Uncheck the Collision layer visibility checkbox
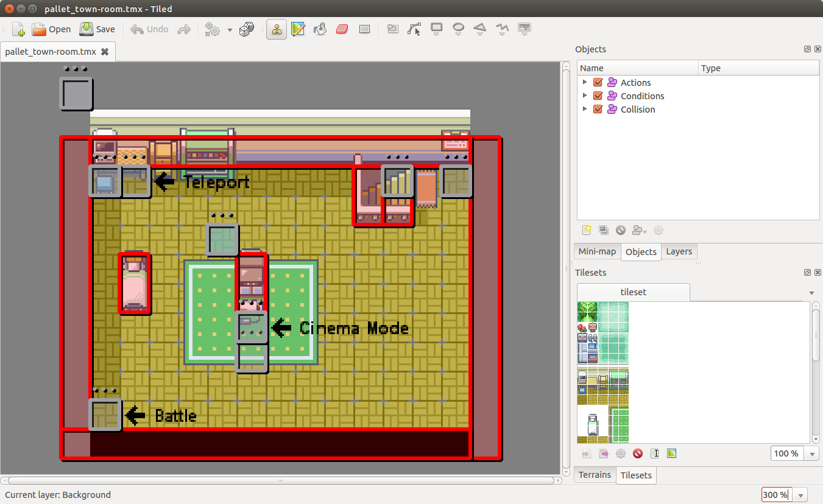 point(598,109)
